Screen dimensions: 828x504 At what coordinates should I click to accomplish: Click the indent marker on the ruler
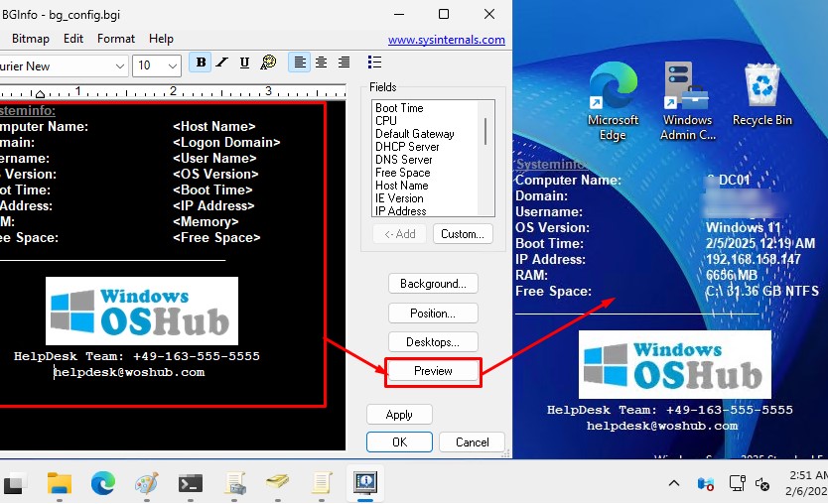[40, 94]
